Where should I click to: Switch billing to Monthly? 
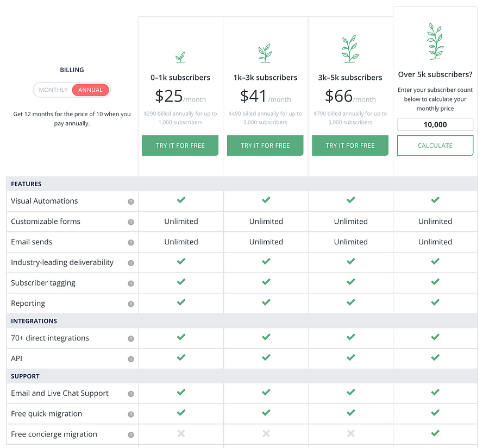point(53,90)
